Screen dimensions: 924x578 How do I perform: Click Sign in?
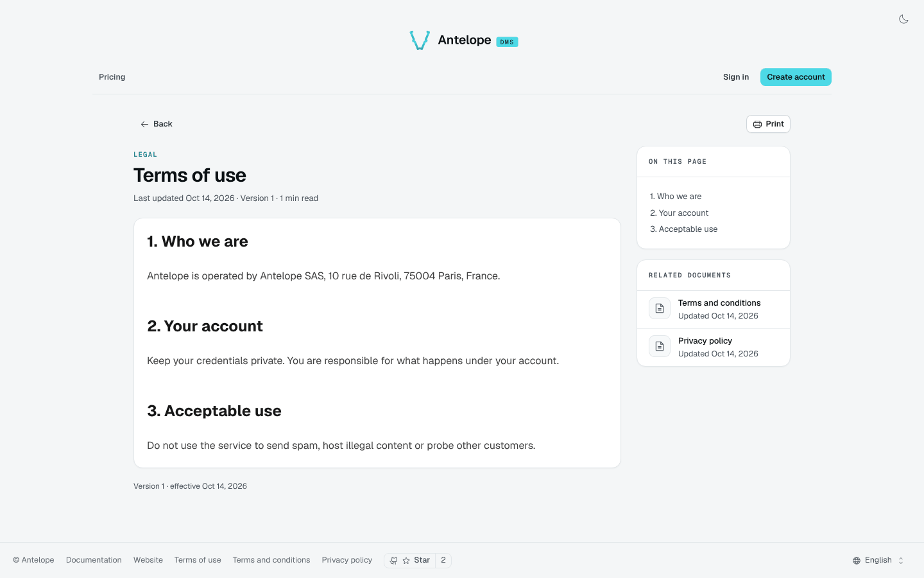(x=735, y=77)
